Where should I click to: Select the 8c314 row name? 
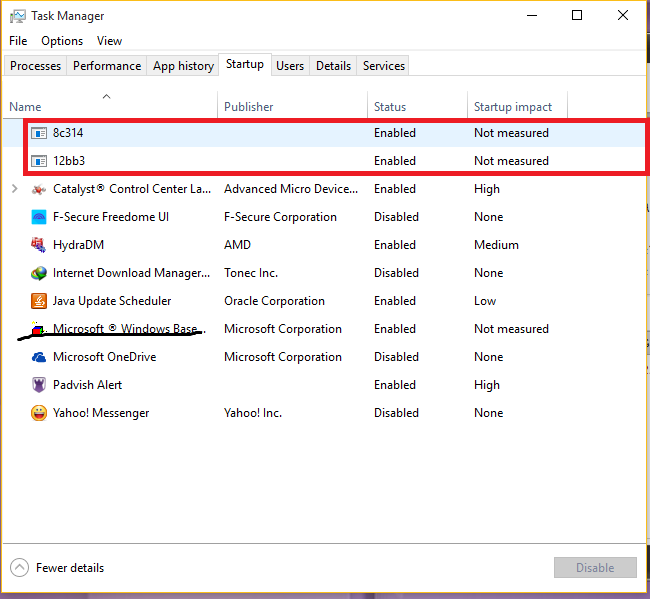coord(68,133)
